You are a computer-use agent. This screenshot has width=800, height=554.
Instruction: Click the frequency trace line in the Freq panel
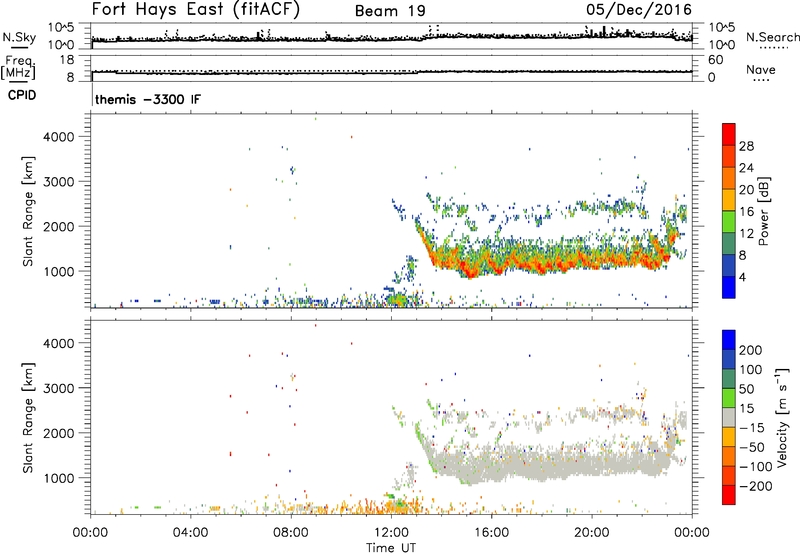pos(391,72)
